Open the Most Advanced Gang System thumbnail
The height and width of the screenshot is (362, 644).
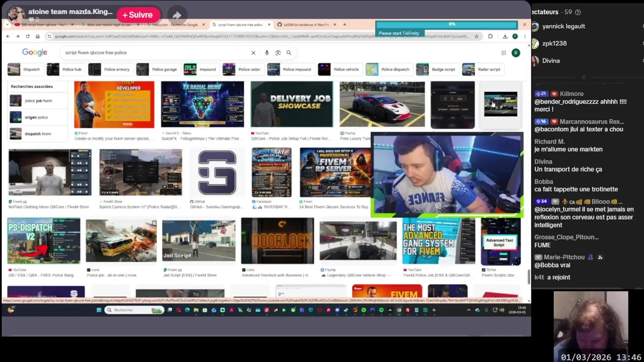coord(439,241)
